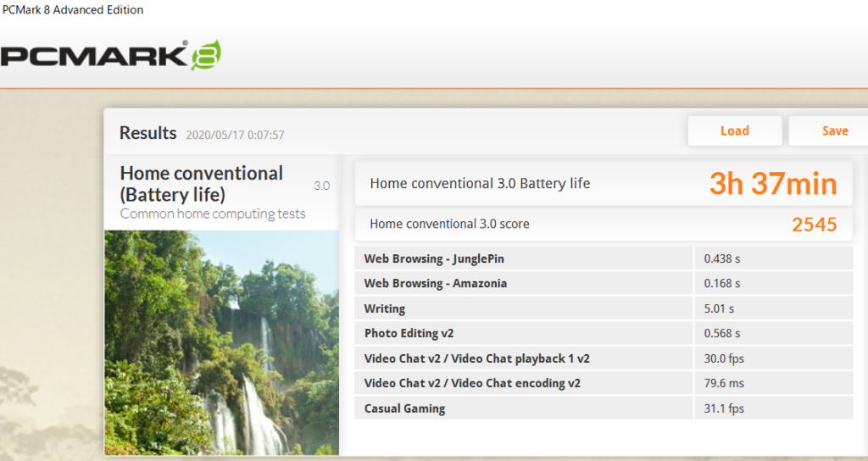
Task: Click the Common home computing tests subtitle
Action: tap(213, 214)
